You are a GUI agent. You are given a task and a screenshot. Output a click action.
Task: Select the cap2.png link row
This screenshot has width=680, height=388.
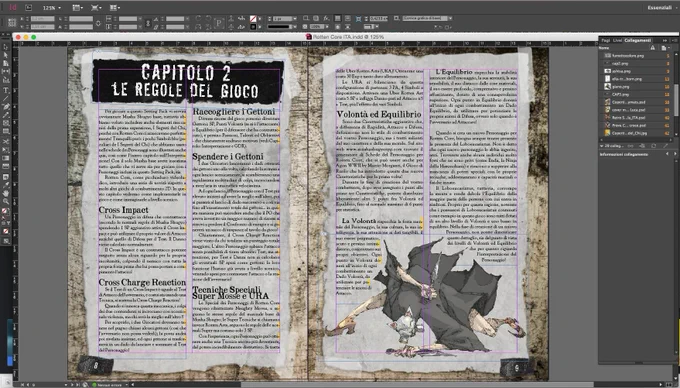tap(637, 63)
